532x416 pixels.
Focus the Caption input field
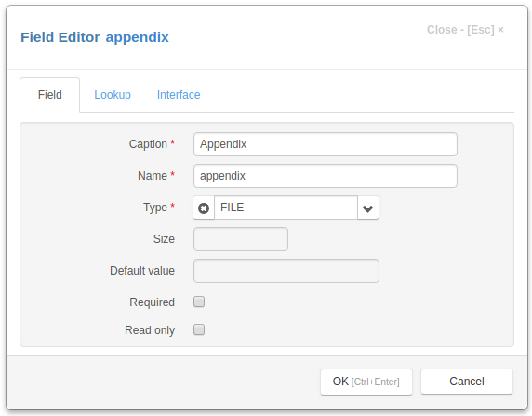(x=326, y=144)
